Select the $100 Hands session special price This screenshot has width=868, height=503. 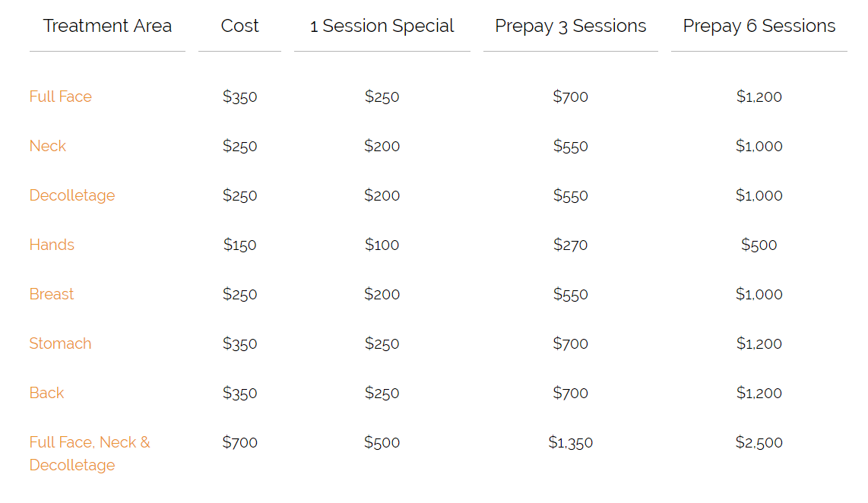(x=382, y=245)
